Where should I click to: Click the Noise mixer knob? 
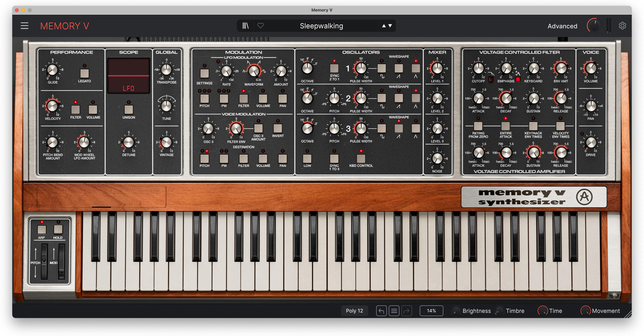point(437,158)
